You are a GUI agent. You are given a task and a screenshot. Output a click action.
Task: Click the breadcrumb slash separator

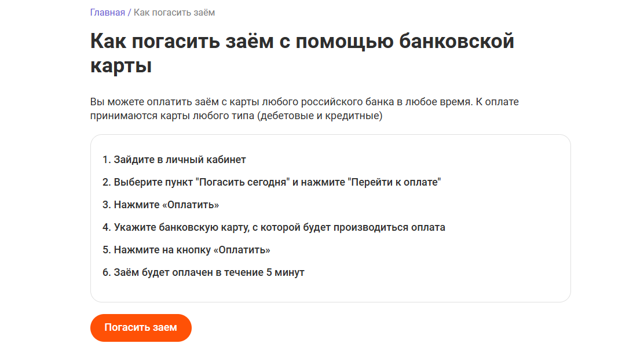[130, 13]
